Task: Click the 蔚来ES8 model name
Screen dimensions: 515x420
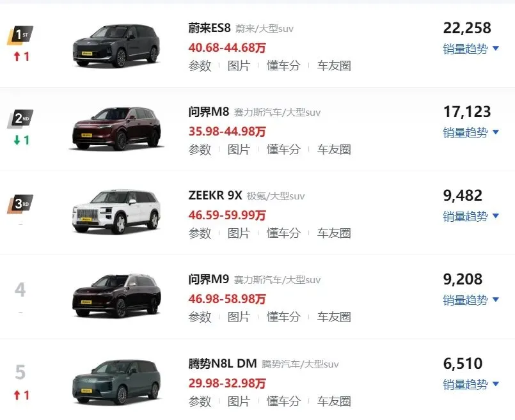Action: [210, 28]
